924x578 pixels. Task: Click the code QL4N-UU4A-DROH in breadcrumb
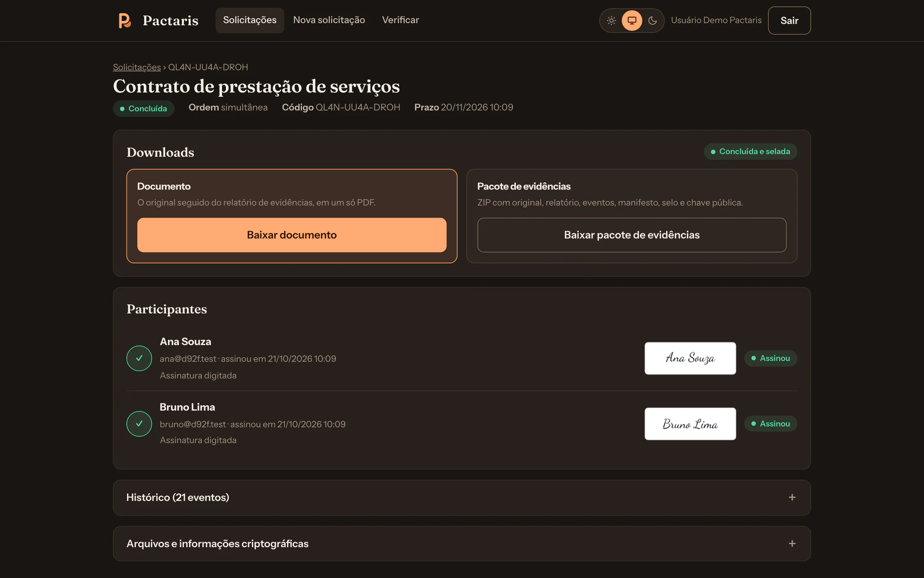point(208,67)
